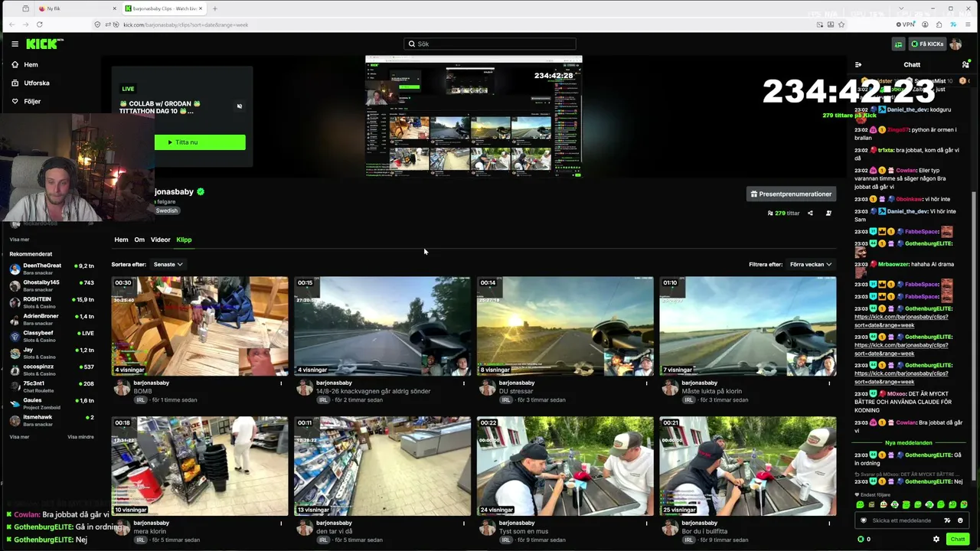The image size is (980, 551).
Task: Collapse recommended list with Visa mindre
Action: click(x=80, y=437)
